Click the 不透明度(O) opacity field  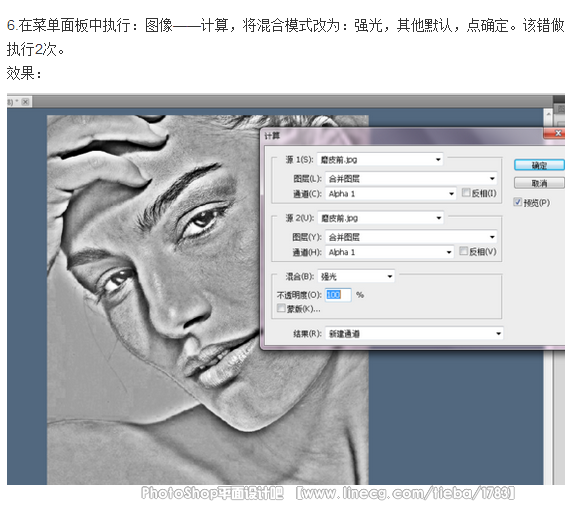[x=338, y=295]
